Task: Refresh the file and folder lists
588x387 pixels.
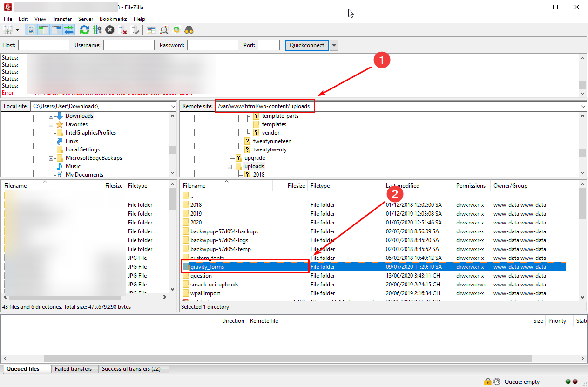Action: tap(84, 30)
